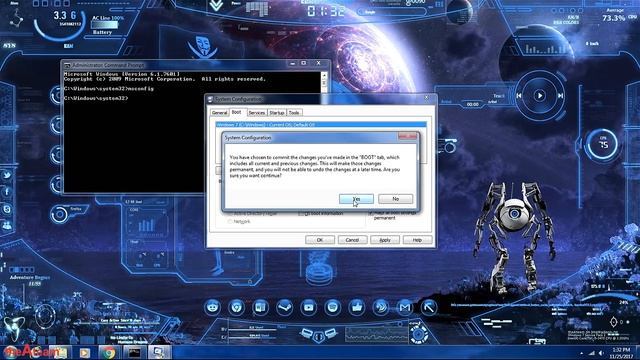Toggle the OS boot information checkbox
This screenshot has height=360, width=640.
pyautogui.click(x=301, y=213)
